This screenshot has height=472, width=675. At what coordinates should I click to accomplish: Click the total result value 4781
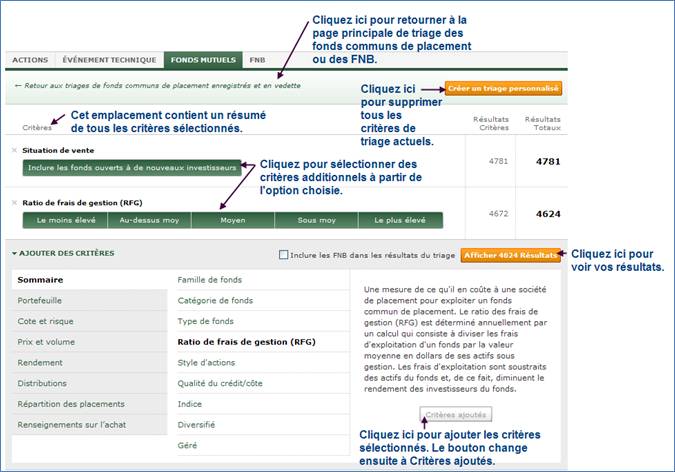click(548, 161)
